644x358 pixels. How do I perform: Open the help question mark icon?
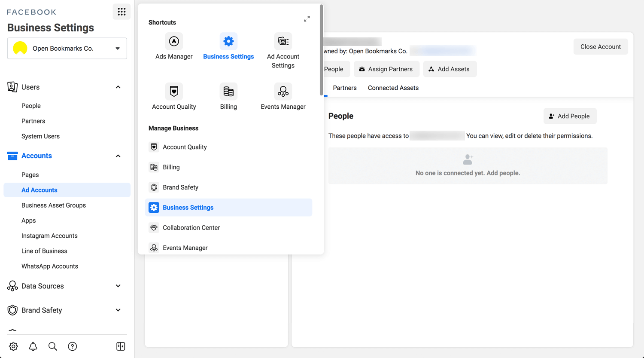pyautogui.click(x=73, y=346)
